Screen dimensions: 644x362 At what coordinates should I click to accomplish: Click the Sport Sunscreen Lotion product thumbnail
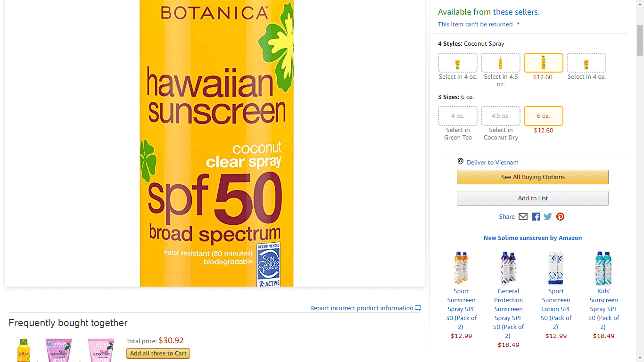point(556,268)
